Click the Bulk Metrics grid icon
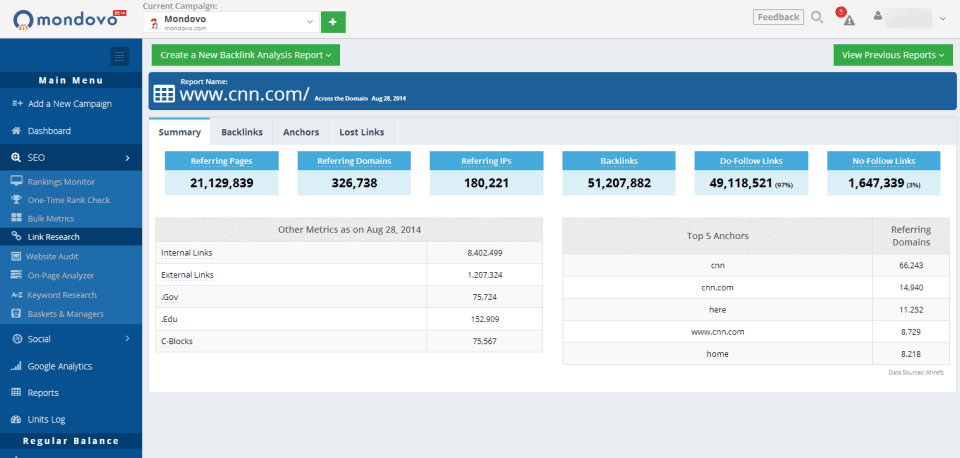960x458 pixels. pos(17,218)
